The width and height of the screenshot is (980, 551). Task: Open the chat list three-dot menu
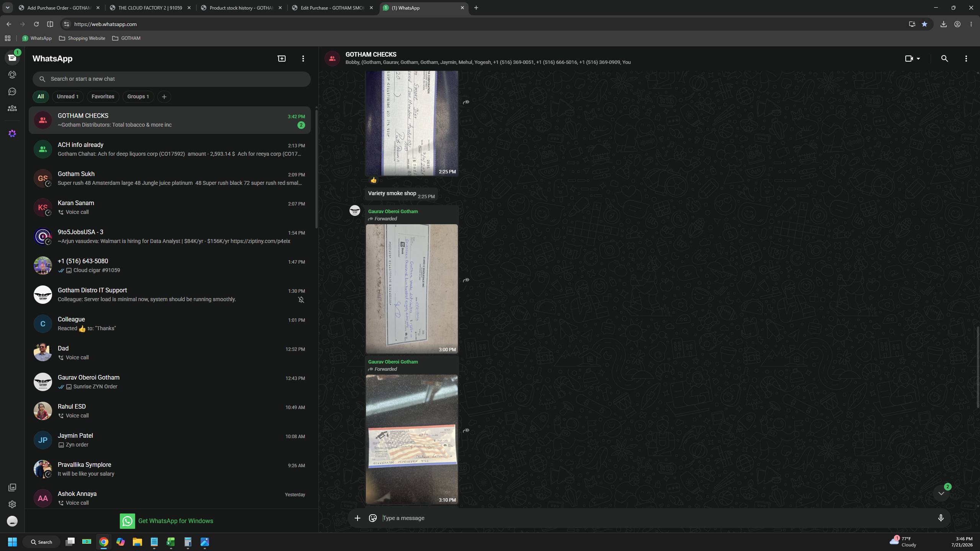[303, 59]
